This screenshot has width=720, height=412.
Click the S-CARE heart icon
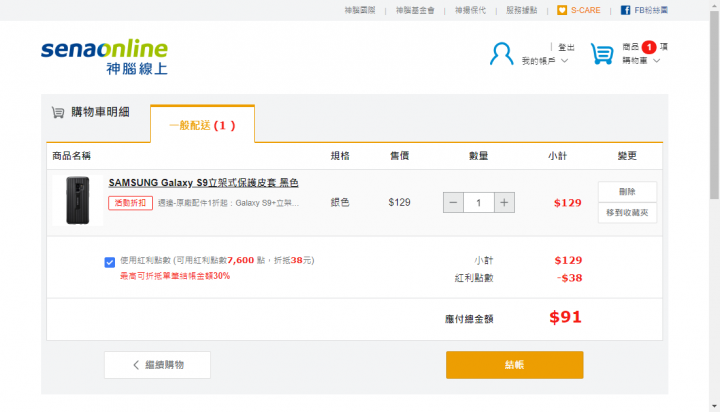pyautogui.click(x=562, y=10)
